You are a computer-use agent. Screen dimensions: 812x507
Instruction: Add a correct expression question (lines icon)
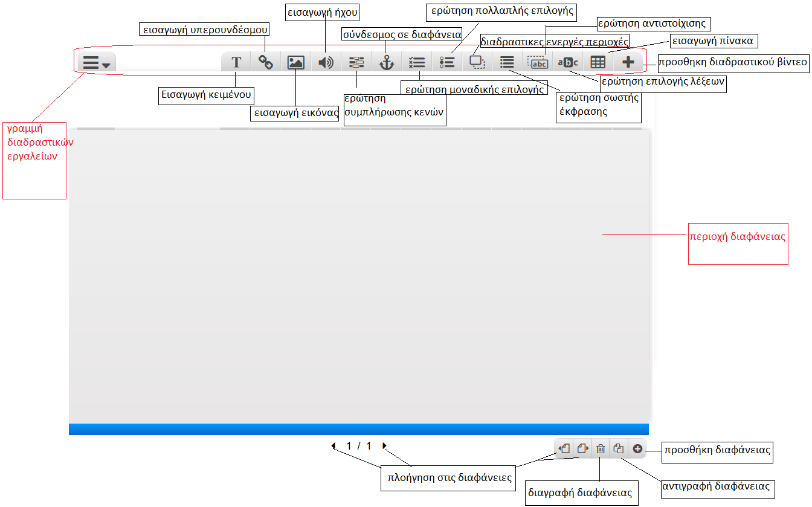point(507,62)
